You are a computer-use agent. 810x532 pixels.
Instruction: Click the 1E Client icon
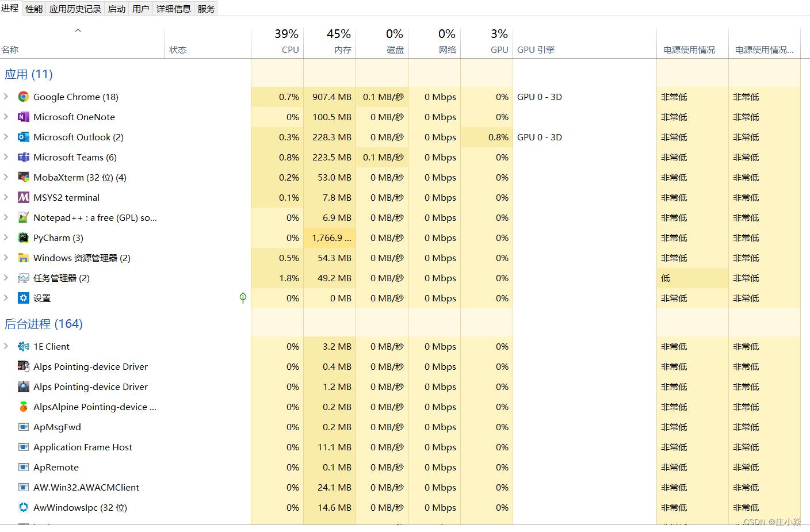click(23, 346)
